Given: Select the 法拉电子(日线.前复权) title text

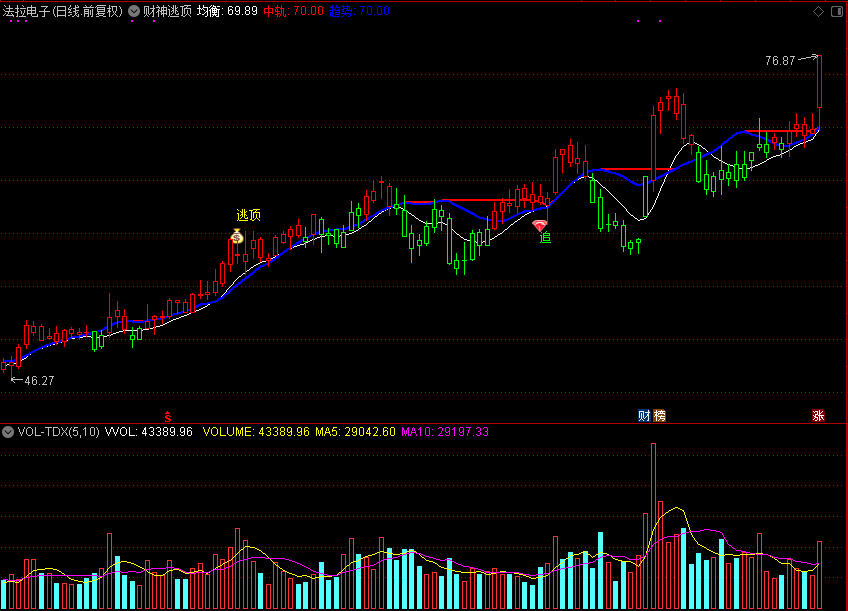Looking at the screenshot, I should coord(63,11).
